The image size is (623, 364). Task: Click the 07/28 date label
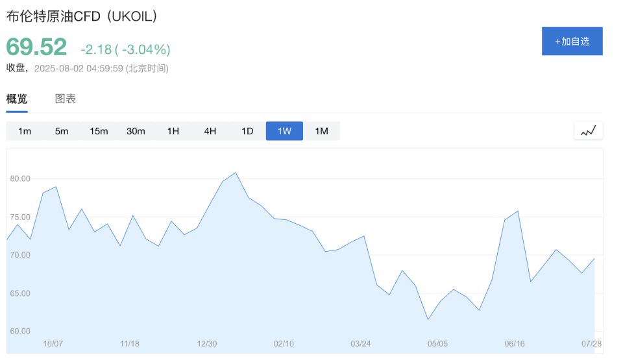pos(592,344)
